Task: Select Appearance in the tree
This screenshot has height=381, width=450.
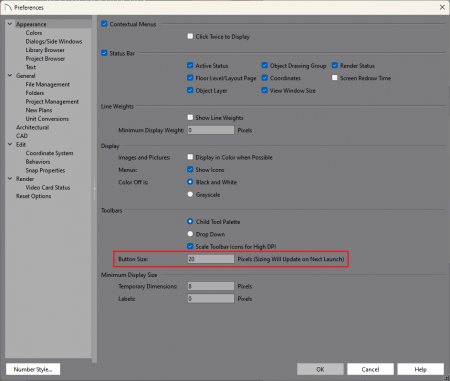Action: [x=31, y=24]
